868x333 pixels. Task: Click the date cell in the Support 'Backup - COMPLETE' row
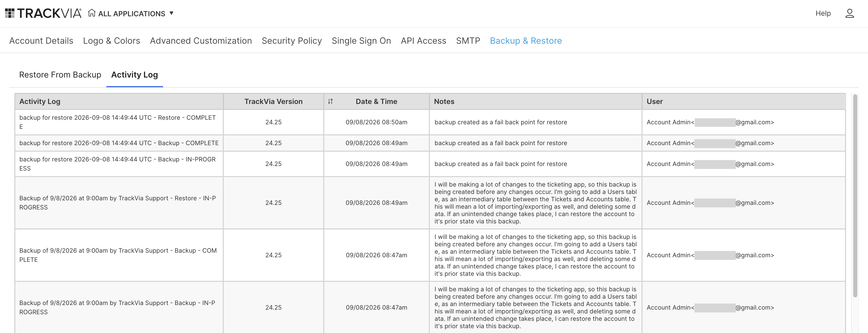click(377, 255)
